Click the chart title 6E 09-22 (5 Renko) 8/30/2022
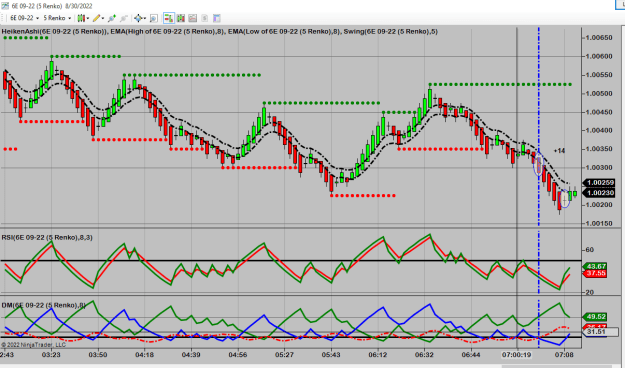 point(52,6)
